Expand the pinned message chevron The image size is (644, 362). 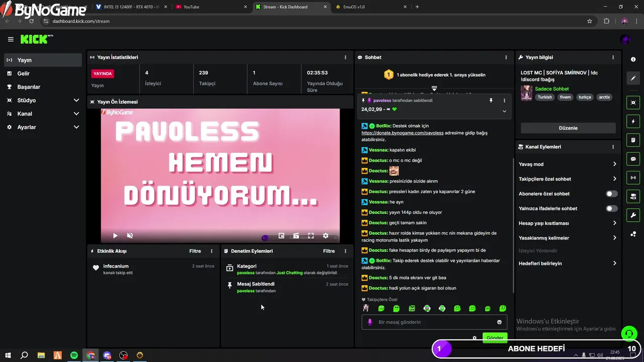click(x=504, y=111)
